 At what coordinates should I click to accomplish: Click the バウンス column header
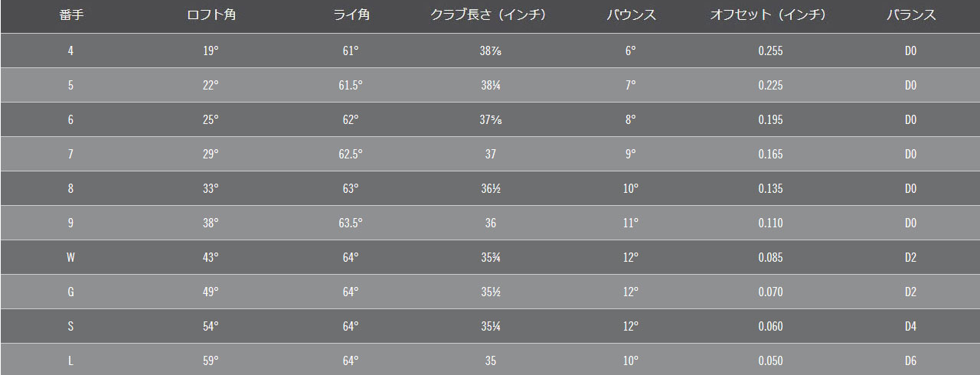click(x=631, y=15)
